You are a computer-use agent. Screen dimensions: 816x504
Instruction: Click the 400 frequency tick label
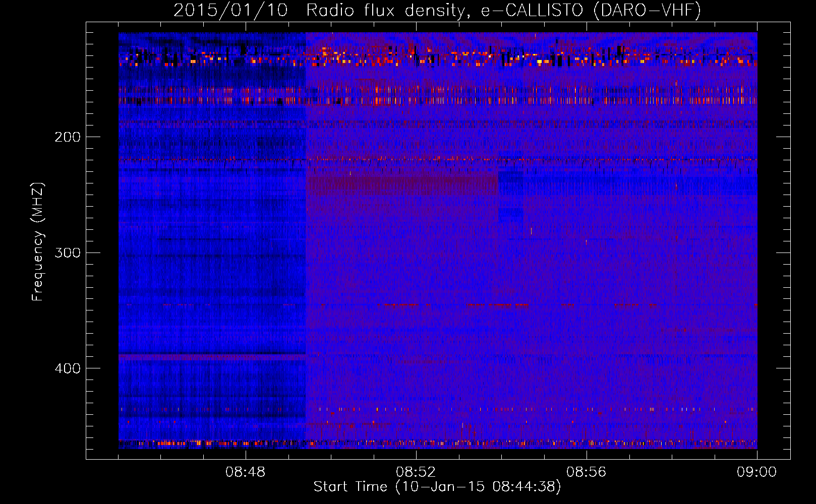(x=68, y=368)
